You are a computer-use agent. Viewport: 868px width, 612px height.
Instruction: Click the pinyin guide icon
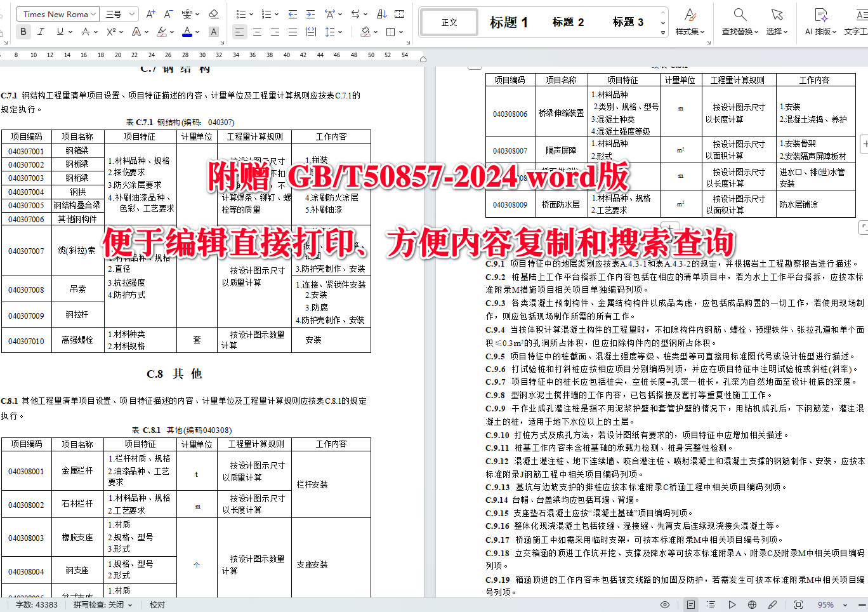pos(187,13)
